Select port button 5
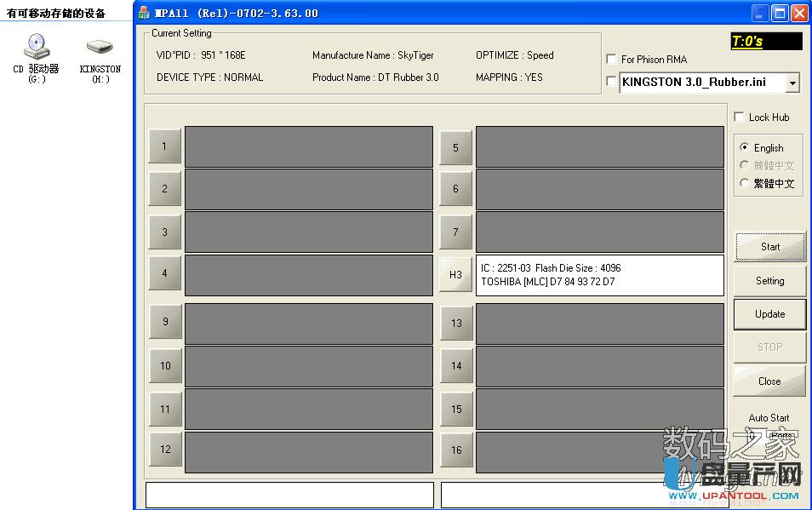This screenshot has height=510, width=812. [x=455, y=146]
